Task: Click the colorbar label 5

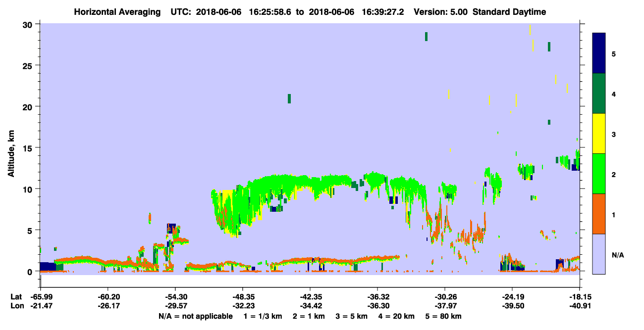Action: [613, 53]
